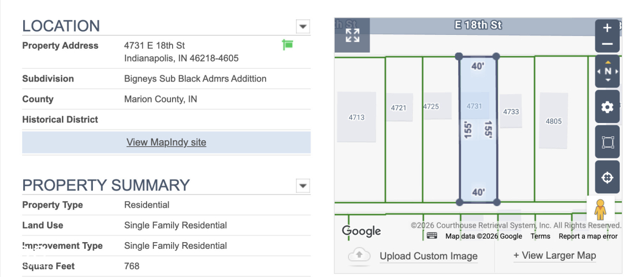Click the crosshair locate target icon

607,177
